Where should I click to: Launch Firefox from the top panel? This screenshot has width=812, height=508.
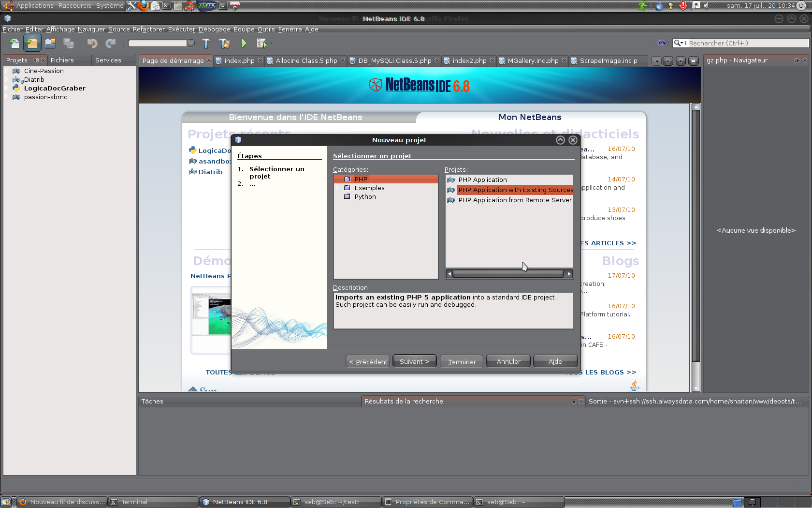pyautogui.click(x=144, y=6)
